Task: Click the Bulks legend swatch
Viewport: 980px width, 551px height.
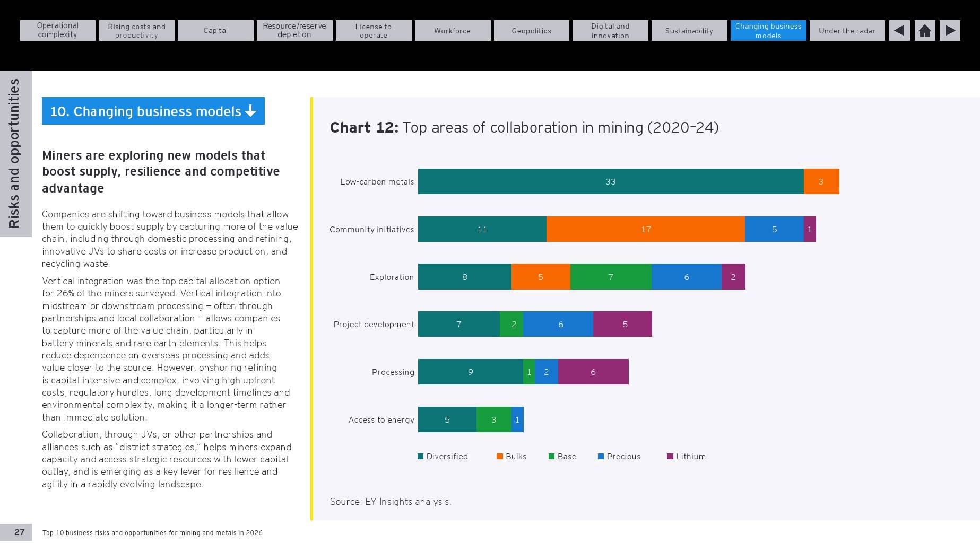Action: (500, 457)
